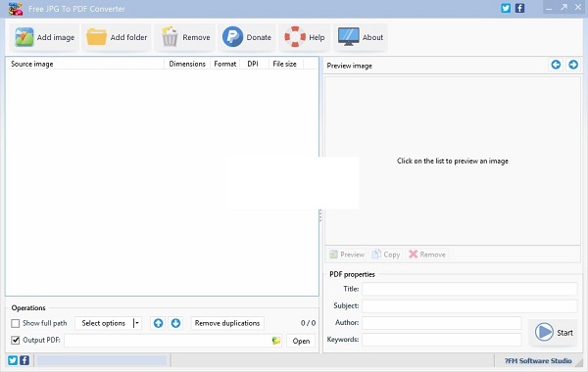Viewport: 588px width, 372px height.
Task: Click the Start conversion button
Action: point(554,332)
